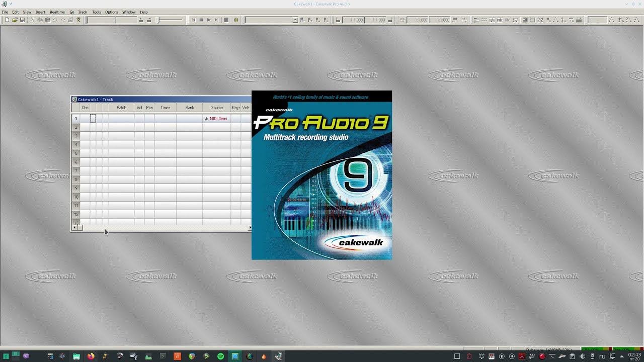Click the volume speaker tray icon
Screen dimensions: 644x362
pyautogui.click(x=582, y=356)
